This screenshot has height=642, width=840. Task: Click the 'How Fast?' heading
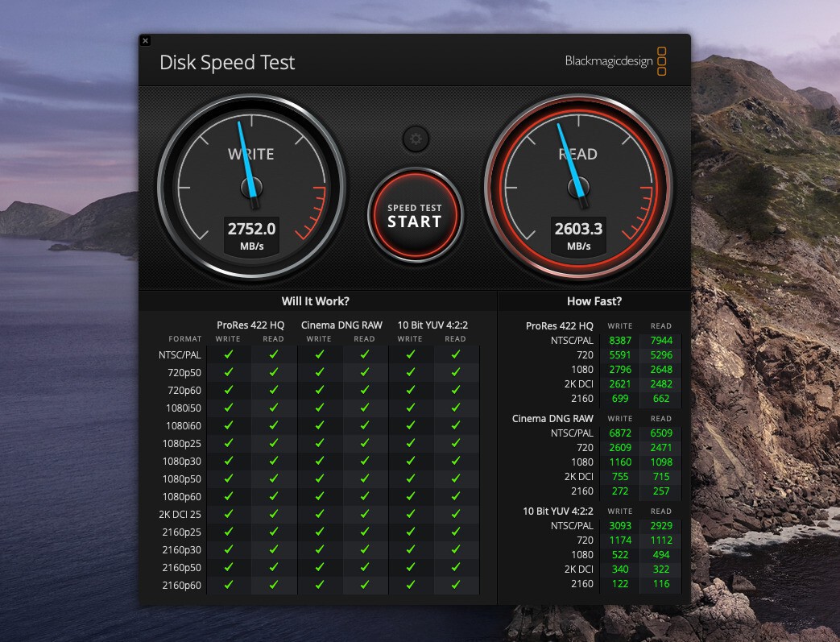(x=594, y=301)
